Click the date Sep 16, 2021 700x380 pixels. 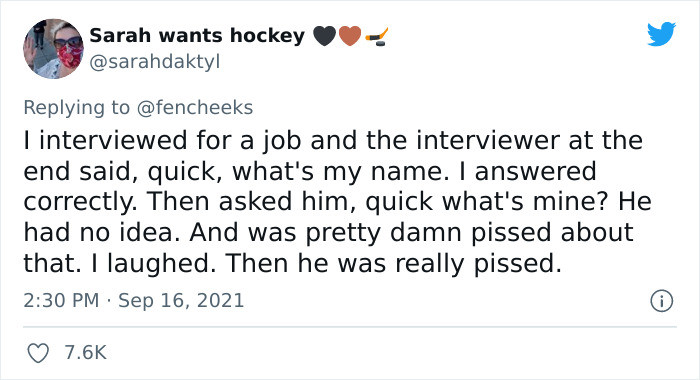[x=181, y=301]
